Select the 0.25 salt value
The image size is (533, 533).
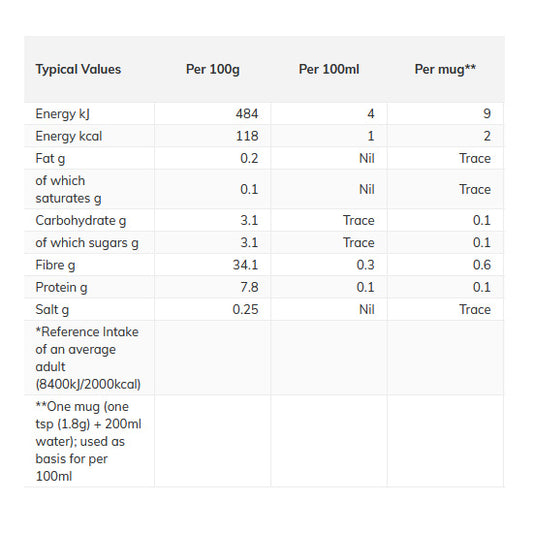pyautogui.click(x=245, y=310)
